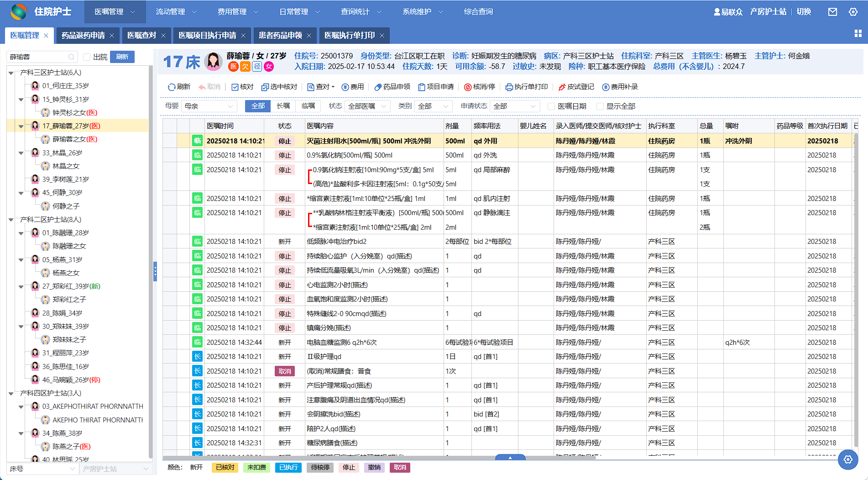Click the 切换 link in top bar
This screenshot has height=480, width=868.
click(804, 12)
